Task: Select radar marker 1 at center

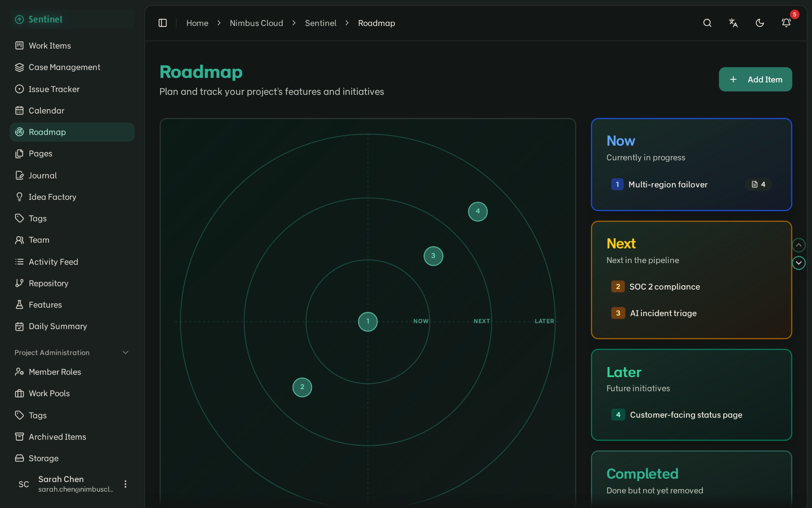Action: click(368, 321)
